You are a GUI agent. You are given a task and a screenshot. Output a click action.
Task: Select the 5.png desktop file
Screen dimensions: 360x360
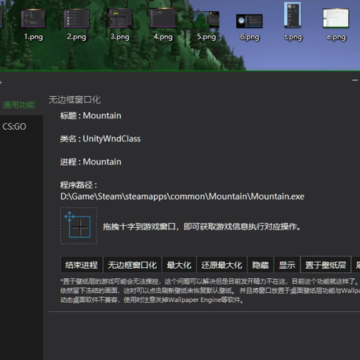[206, 25]
